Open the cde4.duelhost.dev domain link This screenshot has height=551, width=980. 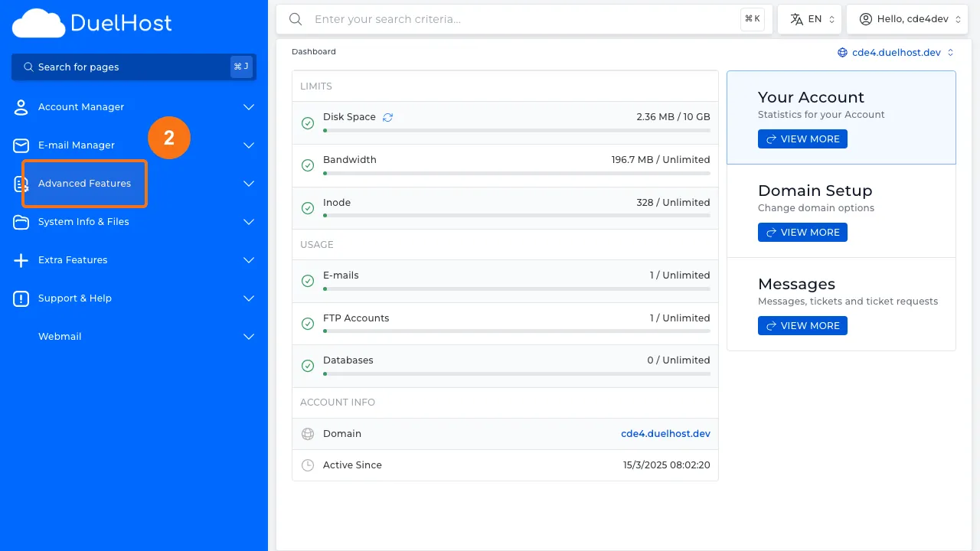click(x=665, y=434)
